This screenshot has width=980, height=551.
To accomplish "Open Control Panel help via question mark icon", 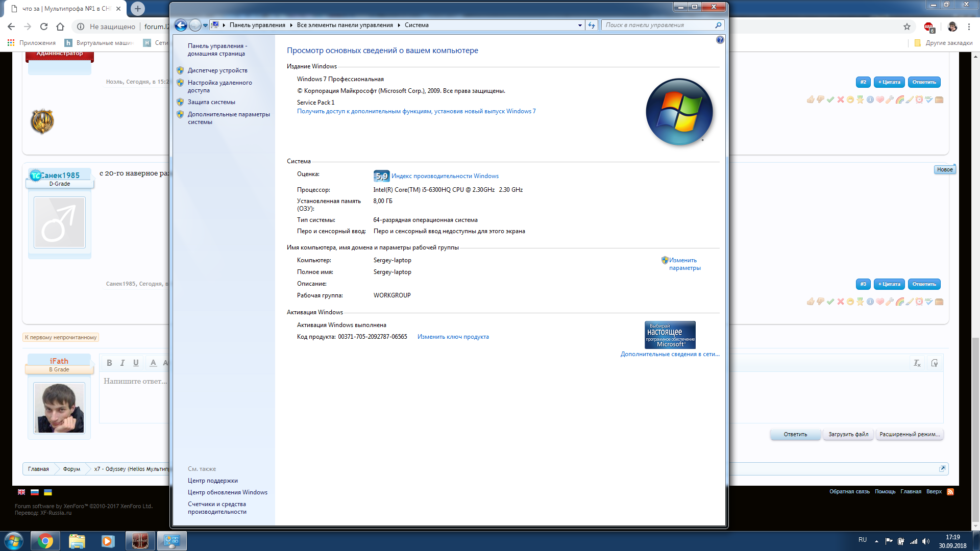I will tap(720, 40).
